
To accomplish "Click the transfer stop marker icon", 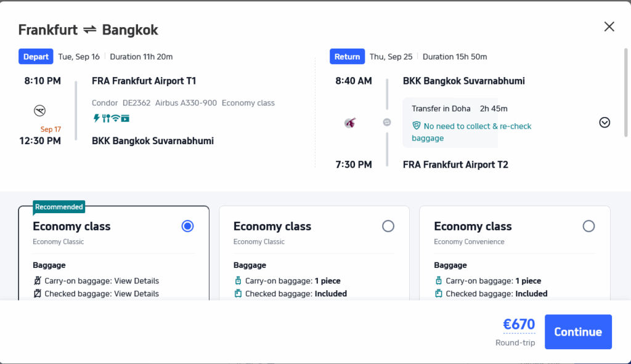I will click(x=387, y=123).
